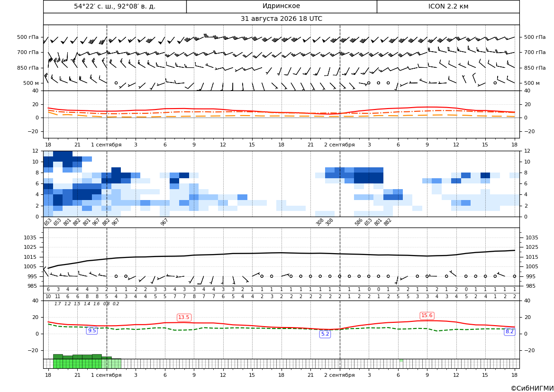Click the cloud base value 586
The width and height of the screenshot is (554, 392).
click(x=359, y=222)
